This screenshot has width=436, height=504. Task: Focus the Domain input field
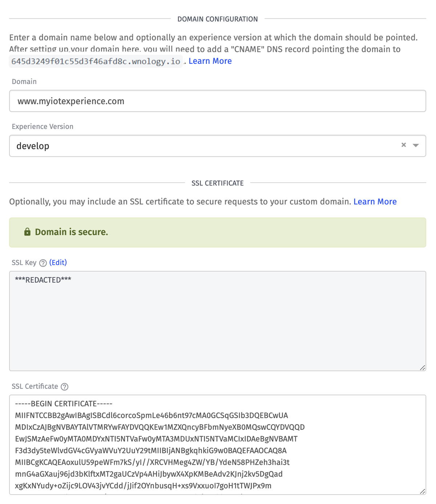[217, 101]
